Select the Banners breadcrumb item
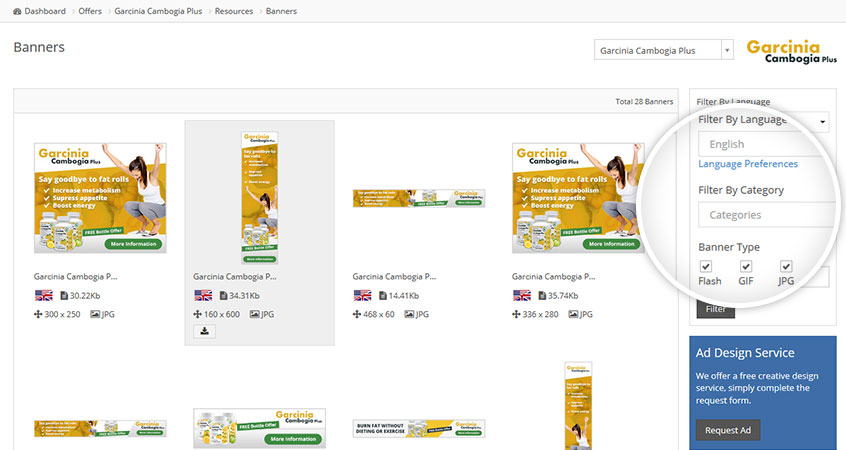846x450 pixels. coord(281,11)
